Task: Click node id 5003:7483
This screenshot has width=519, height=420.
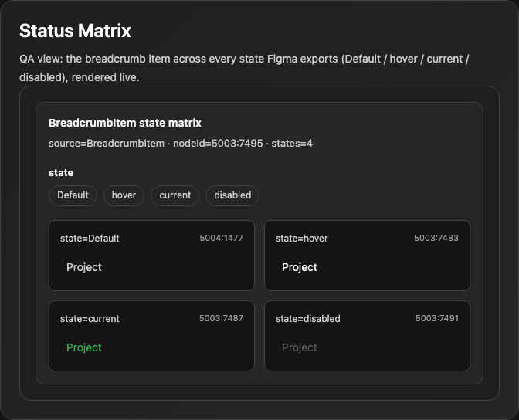Action: click(436, 238)
